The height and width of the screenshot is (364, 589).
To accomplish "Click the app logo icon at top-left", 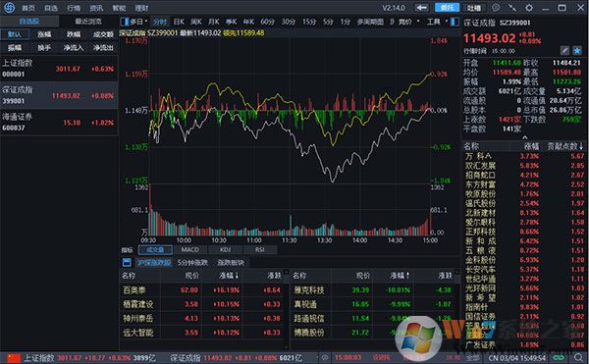I will (x=9, y=7).
